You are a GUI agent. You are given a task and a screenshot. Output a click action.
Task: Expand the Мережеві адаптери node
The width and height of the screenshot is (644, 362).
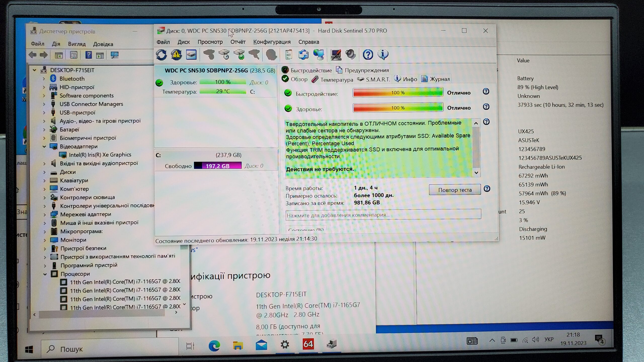tap(45, 215)
